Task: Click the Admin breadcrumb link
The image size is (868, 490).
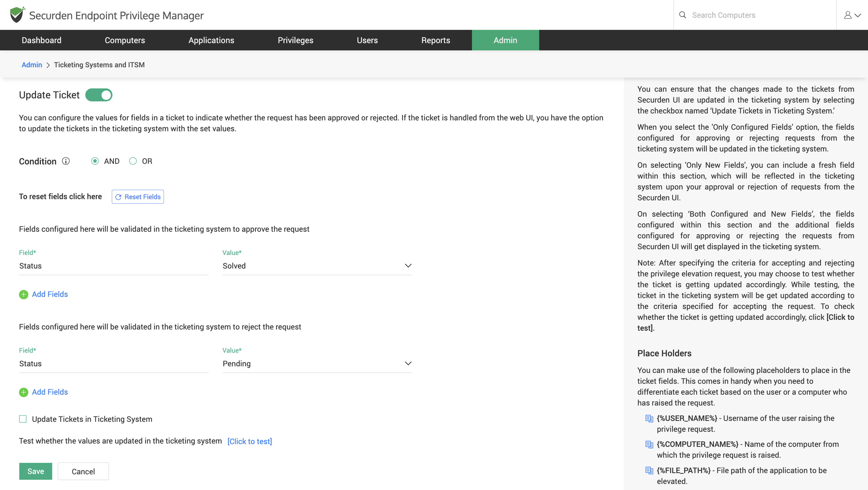Action: pyautogui.click(x=32, y=65)
